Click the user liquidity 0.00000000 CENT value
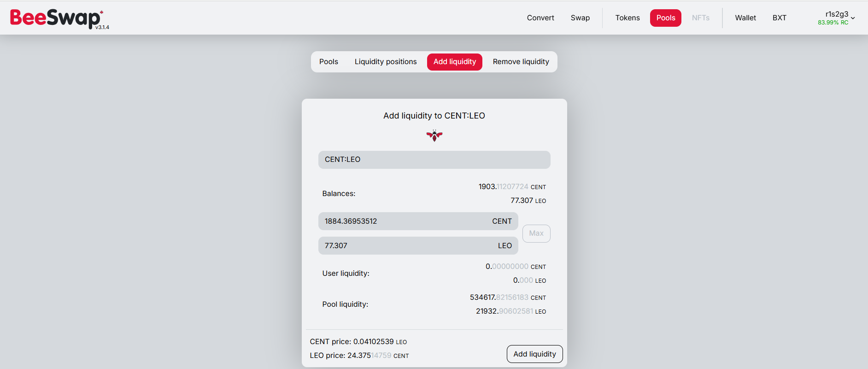 tap(516, 267)
